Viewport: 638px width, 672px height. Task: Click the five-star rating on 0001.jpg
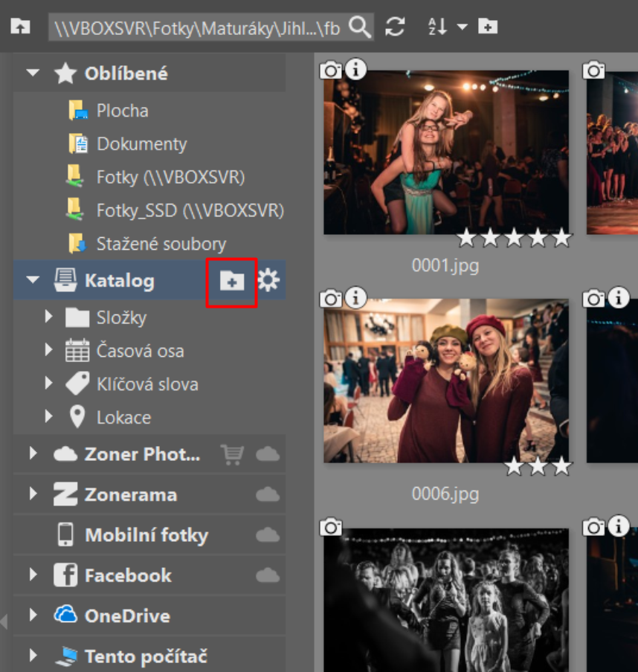(x=515, y=238)
